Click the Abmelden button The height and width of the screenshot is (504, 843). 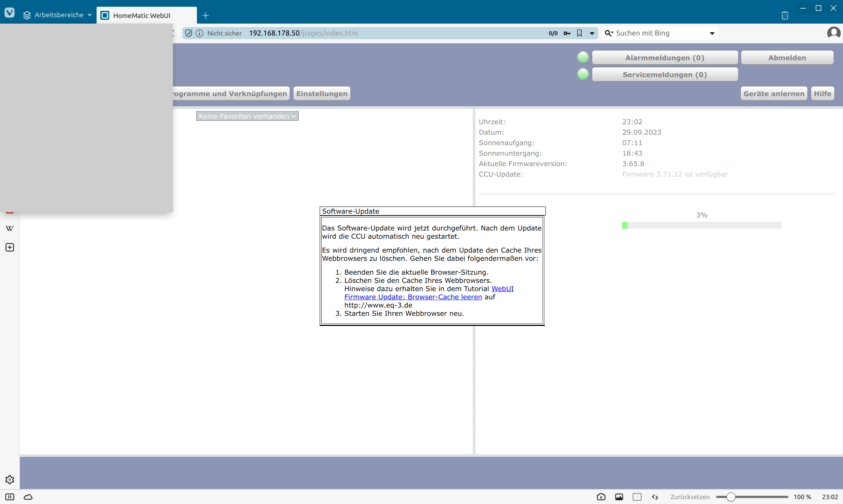point(787,58)
